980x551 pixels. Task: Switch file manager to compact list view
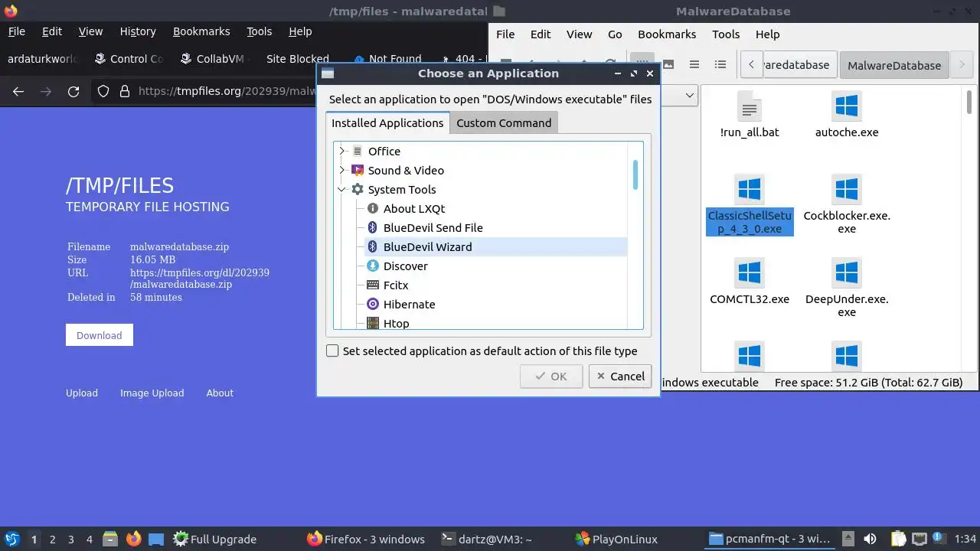694,64
